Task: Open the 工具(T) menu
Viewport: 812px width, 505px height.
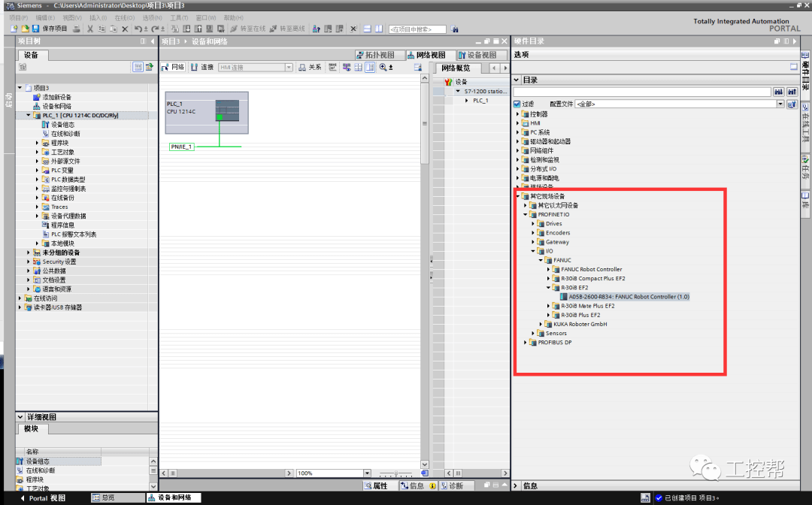Action: coord(179,17)
